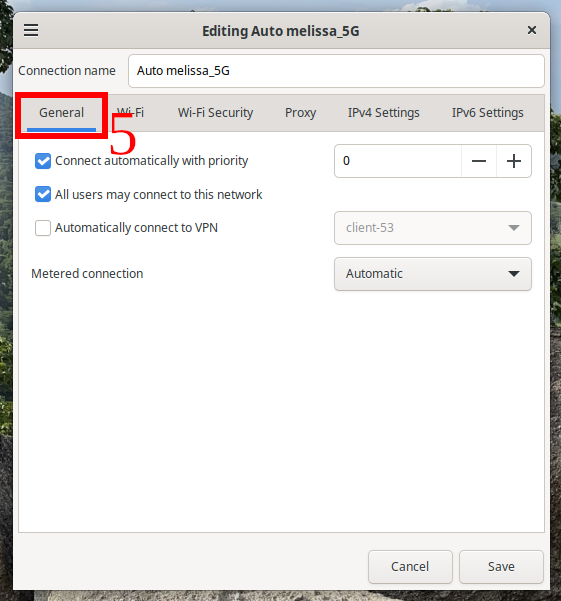561x601 pixels.
Task: Open the Wi-Fi Security tab
Action: 215,113
